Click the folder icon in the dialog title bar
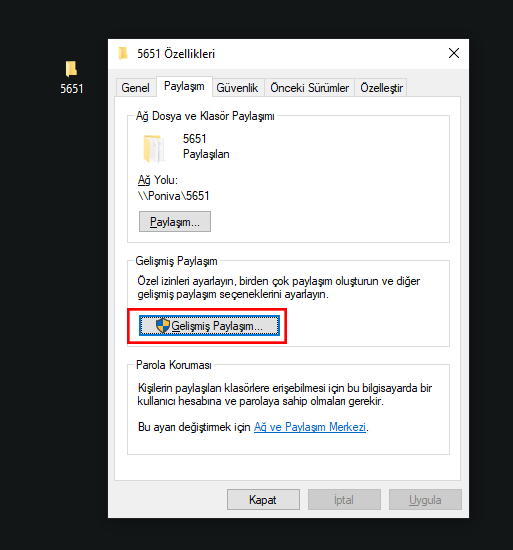This screenshot has height=550, width=513. [123, 54]
